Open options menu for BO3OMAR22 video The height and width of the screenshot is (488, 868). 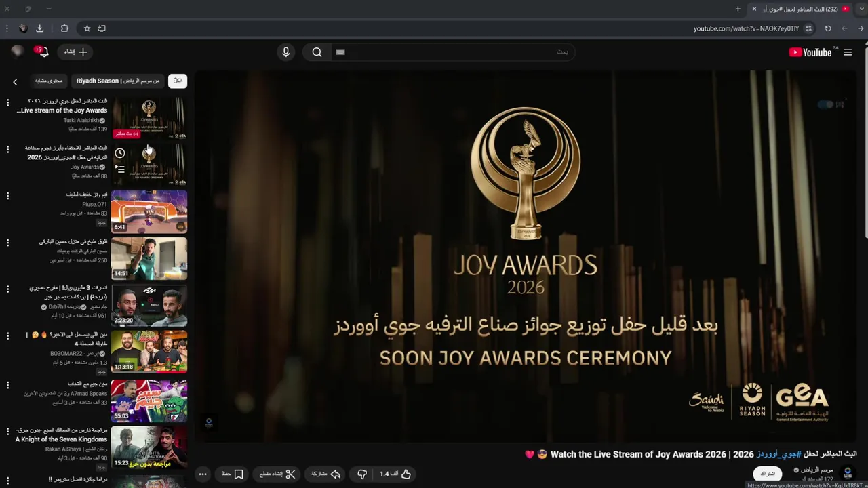click(8, 336)
